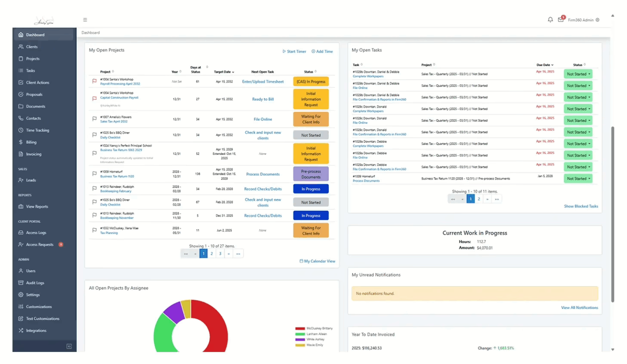Open Add Time in My Open Projects
627x364 pixels.
pyautogui.click(x=322, y=51)
